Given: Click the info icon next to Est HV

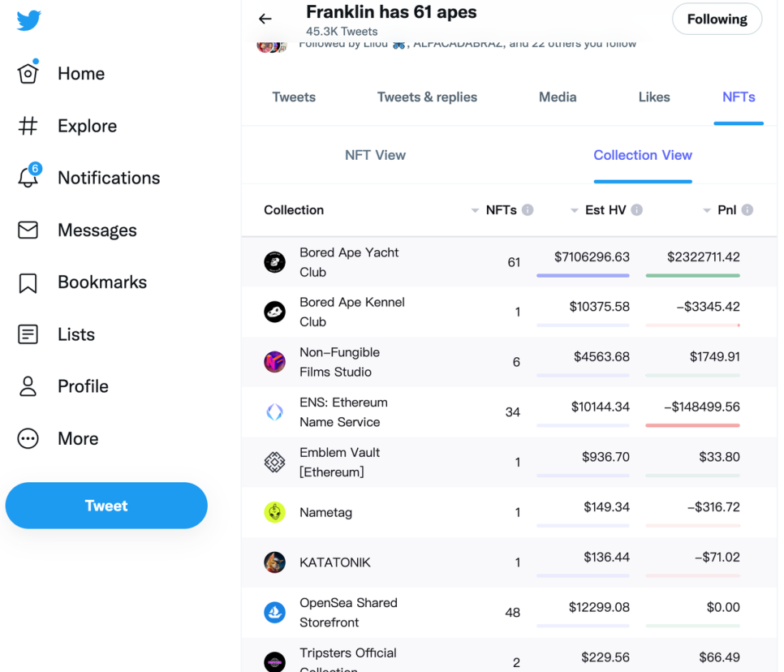Looking at the screenshot, I should (636, 210).
